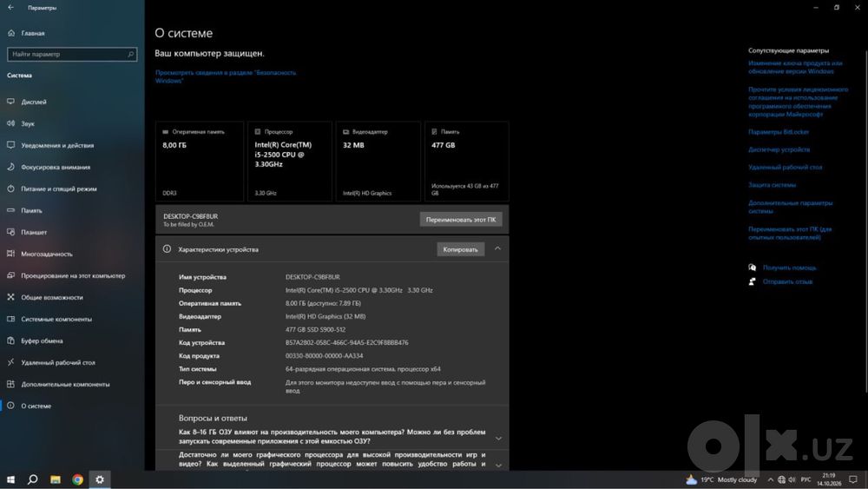This screenshot has height=489, width=868.
Task: Open Защита системы link
Action: [x=772, y=185]
